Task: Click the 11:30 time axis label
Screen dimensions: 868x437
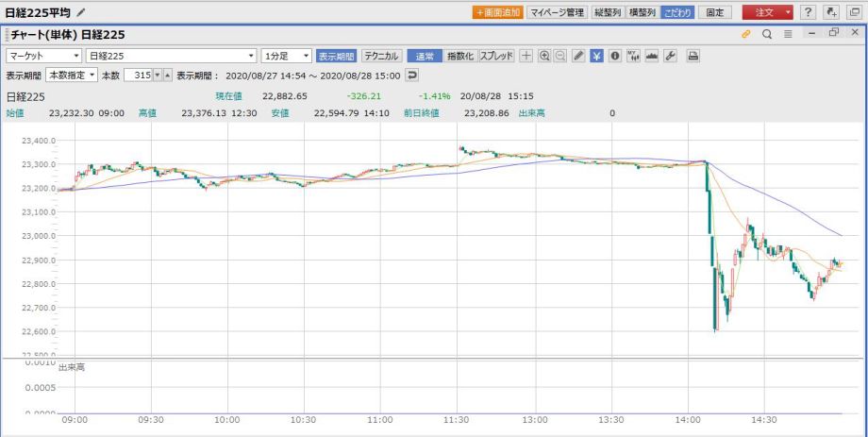Action: pyautogui.click(x=458, y=420)
